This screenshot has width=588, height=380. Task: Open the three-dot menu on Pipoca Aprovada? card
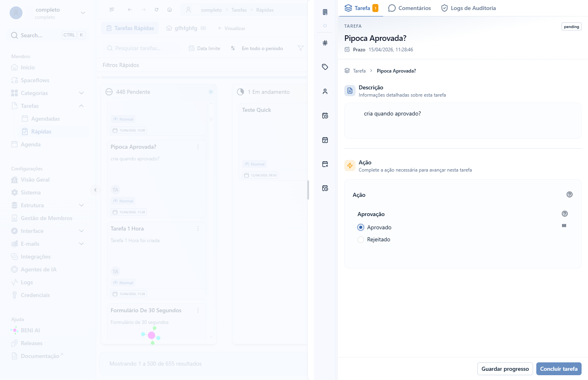(x=198, y=147)
